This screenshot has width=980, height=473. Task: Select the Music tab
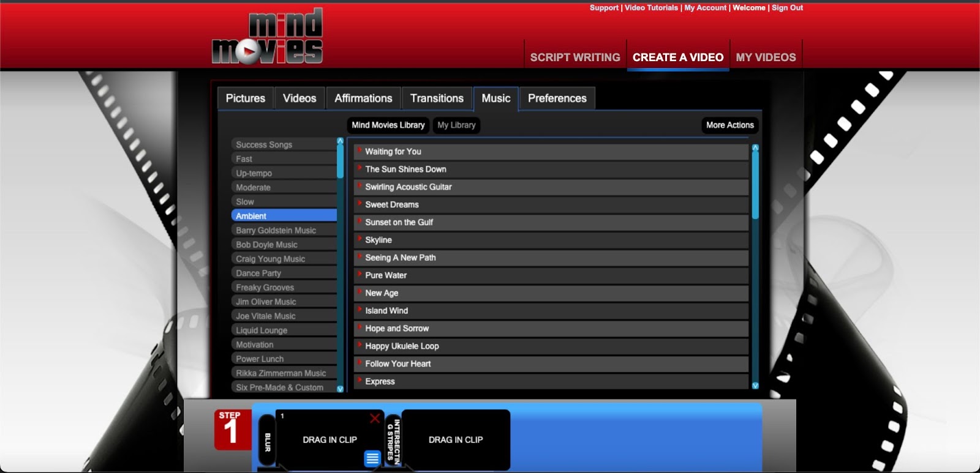496,99
